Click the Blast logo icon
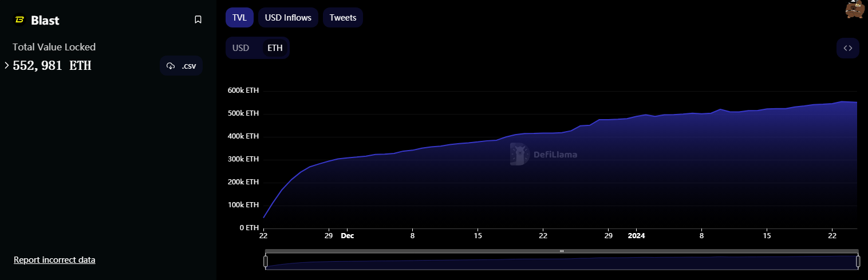The height and width of the screenshot is (280, 868). click(19, 20)
